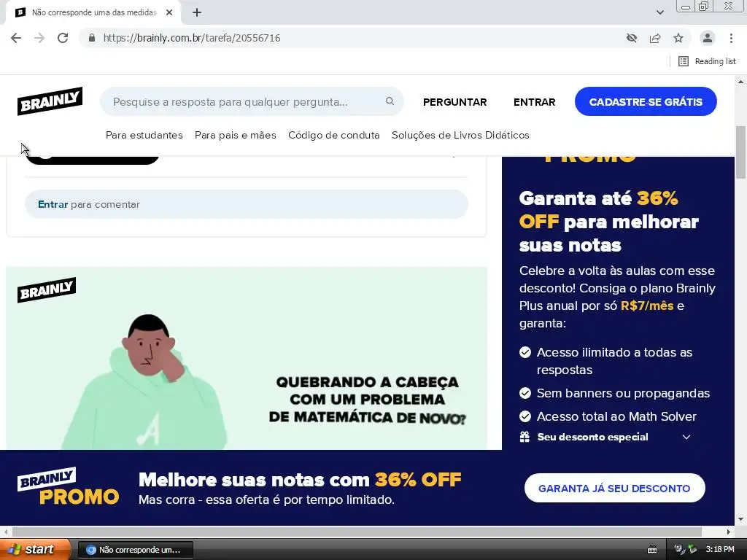The image size is (747, 560).
Task: Open the profile avatar icon
Action: coord(708,38)
